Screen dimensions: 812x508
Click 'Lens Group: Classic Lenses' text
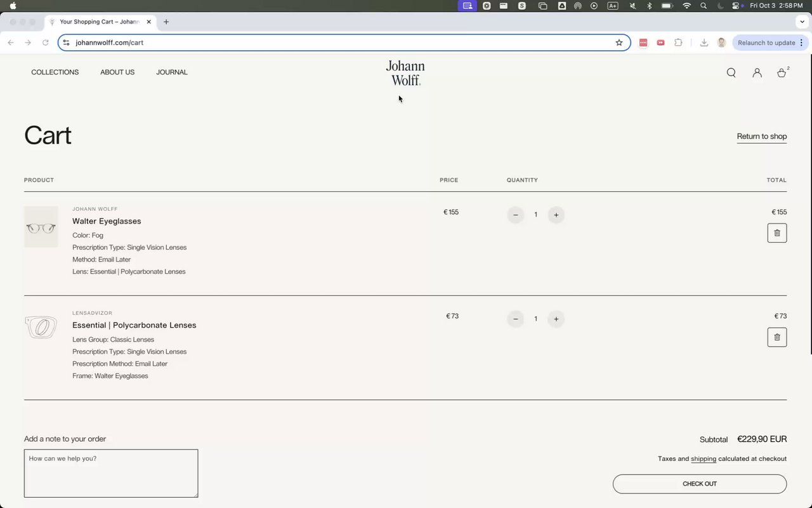[113, 340]
